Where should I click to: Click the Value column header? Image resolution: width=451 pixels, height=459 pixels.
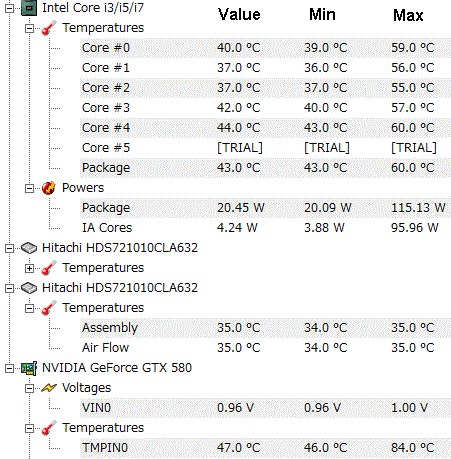pos(239,15)
